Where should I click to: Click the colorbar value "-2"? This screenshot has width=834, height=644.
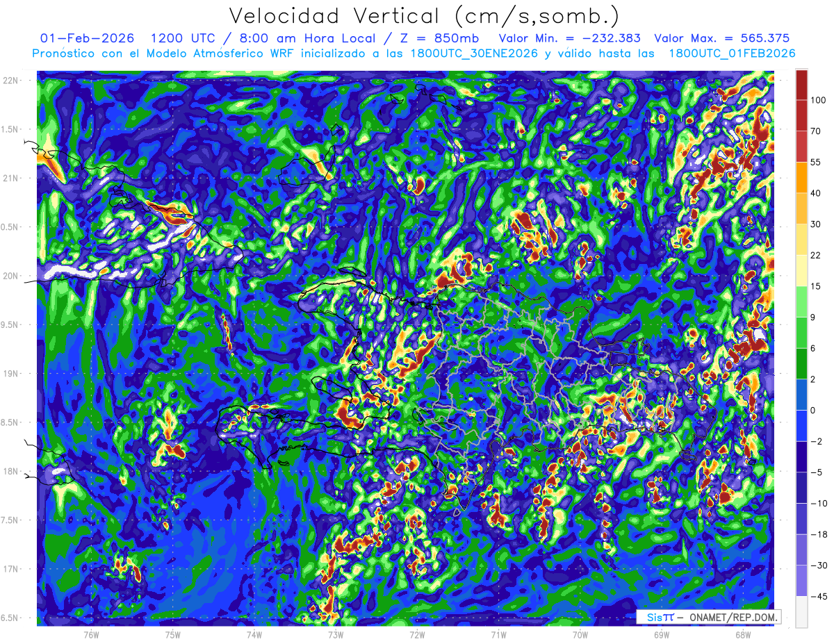point(816,441)
